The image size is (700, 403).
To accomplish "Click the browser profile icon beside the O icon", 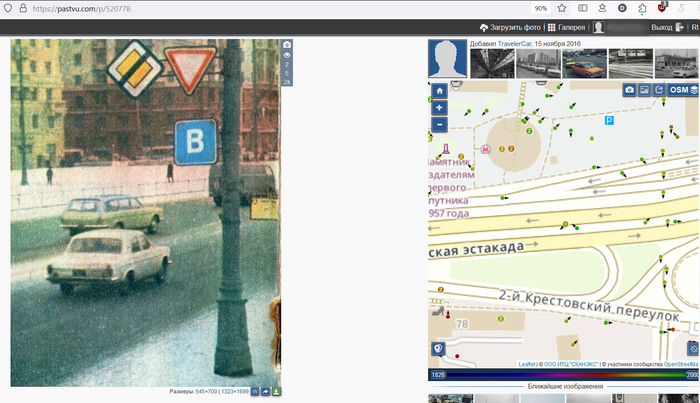I will pos(602,8).
